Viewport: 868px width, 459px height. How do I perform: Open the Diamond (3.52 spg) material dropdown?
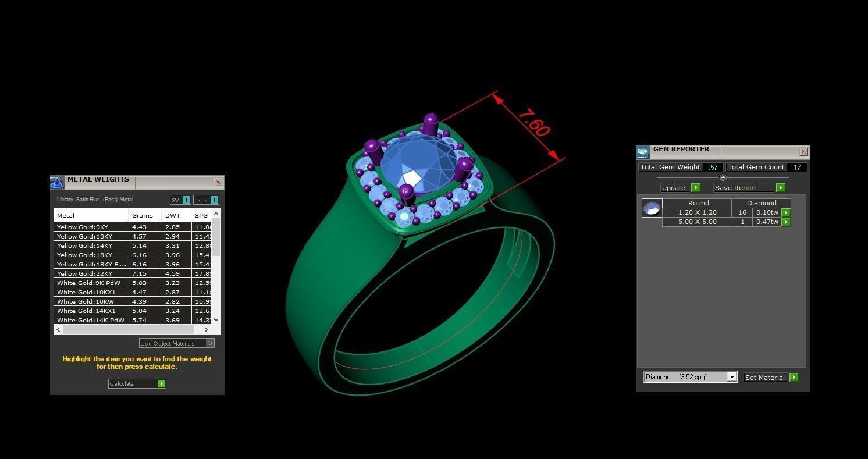(x=732, y=376)
